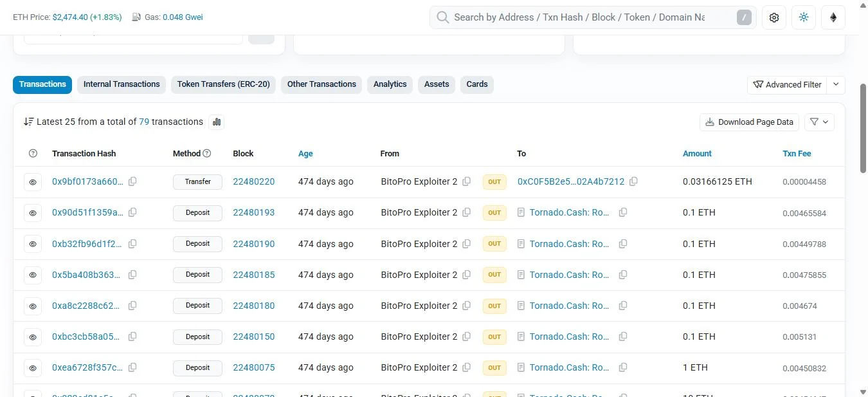Click the Method column help icon
The image size is (868, 397).
207,153
